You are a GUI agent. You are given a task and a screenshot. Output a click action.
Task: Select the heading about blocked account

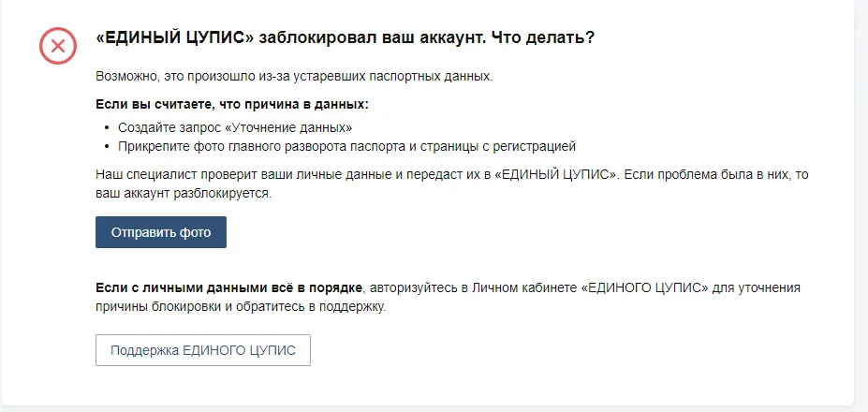pyautogui.click(x=346, y=38)
